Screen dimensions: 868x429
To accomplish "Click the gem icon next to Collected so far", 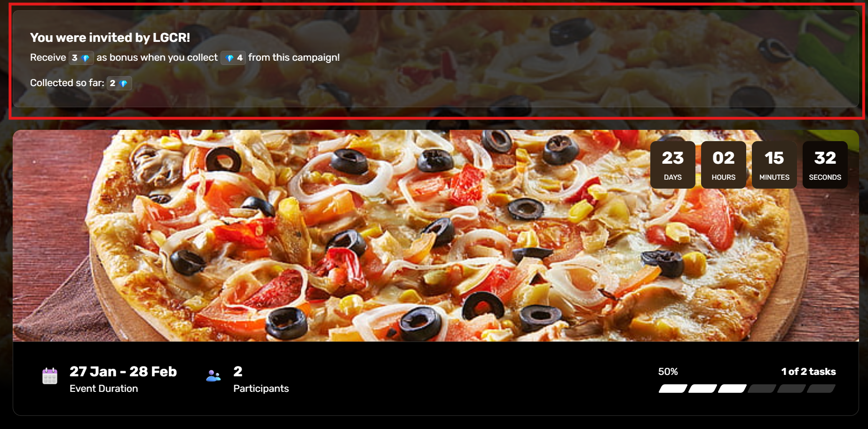I will click(124, 84).
